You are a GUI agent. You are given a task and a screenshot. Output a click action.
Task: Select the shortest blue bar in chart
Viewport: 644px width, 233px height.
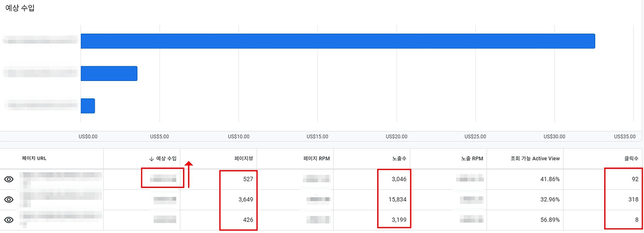[x=88, y=106]
